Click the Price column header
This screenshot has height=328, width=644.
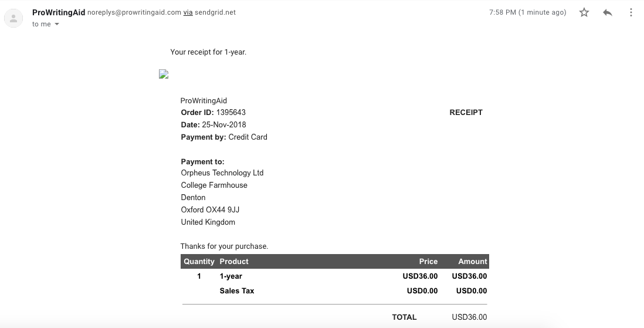point(428,262)
